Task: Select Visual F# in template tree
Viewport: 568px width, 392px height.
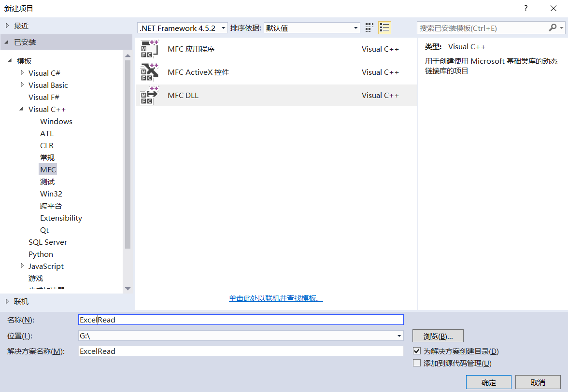Action: click(x=44, y=97)
